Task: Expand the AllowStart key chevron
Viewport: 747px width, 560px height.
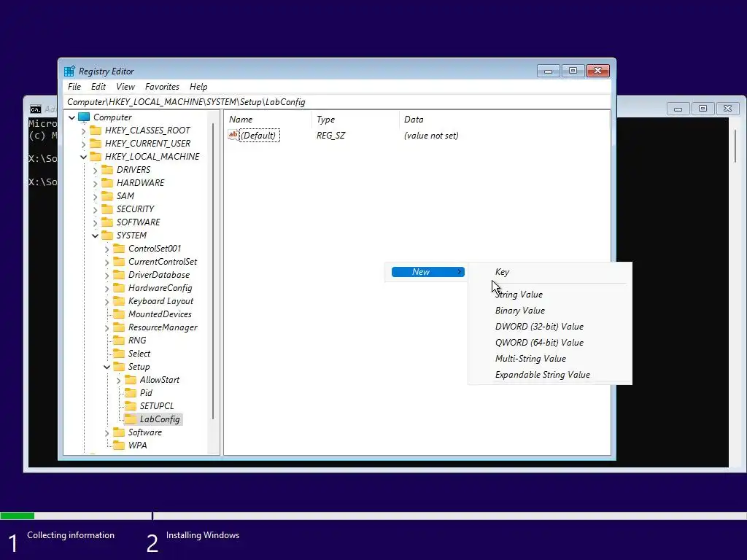Action: coord(119,381)
